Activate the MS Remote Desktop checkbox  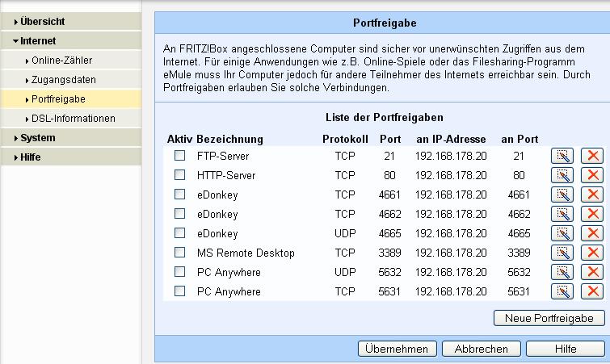(x=180, y=253)
